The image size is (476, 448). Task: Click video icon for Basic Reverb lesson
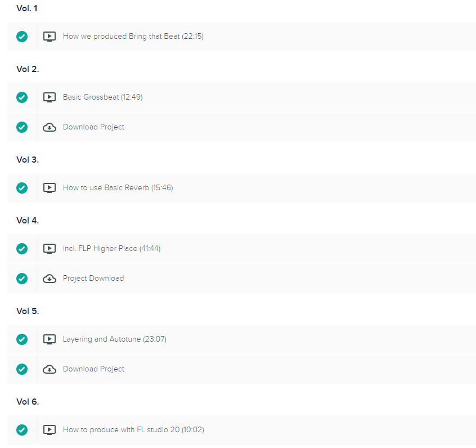[x=49, y=188]
